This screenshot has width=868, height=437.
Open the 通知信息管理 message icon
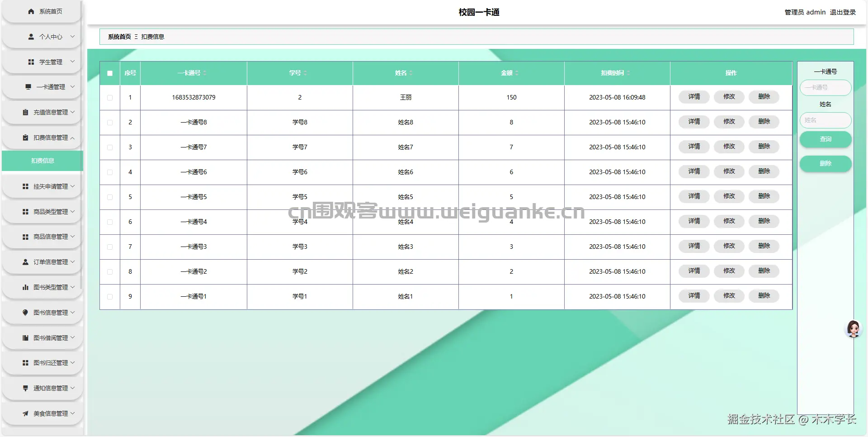(x=26, y=388)
